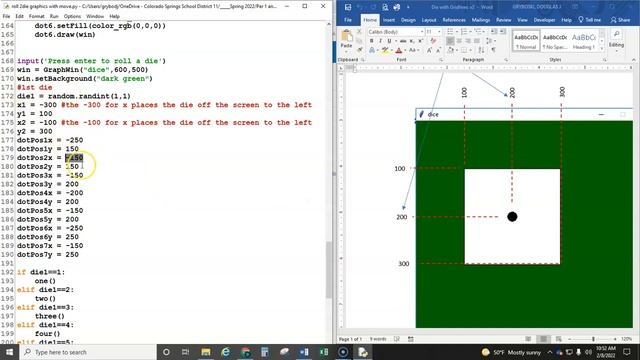Click the Word zoom slider handle

[x=593, y=339]
